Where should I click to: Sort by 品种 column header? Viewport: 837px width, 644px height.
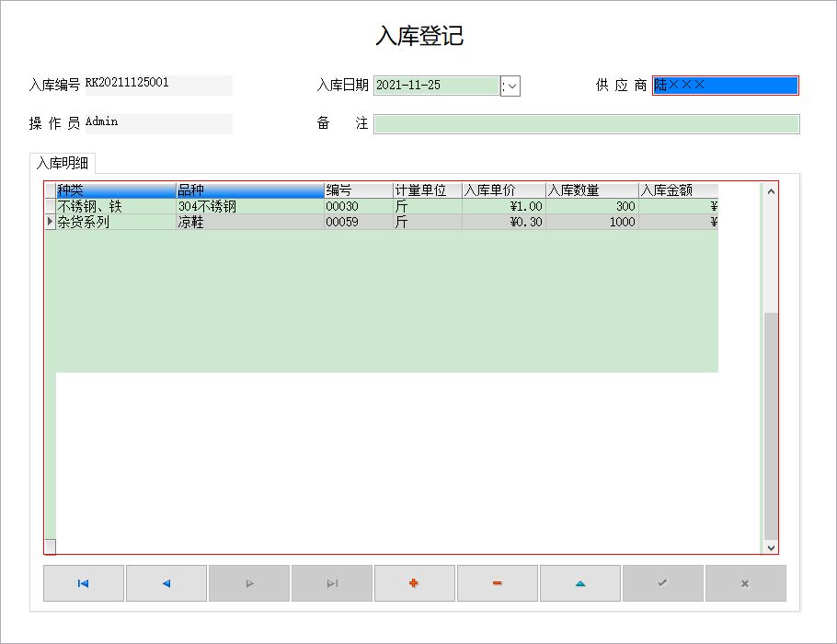point(250,190)
